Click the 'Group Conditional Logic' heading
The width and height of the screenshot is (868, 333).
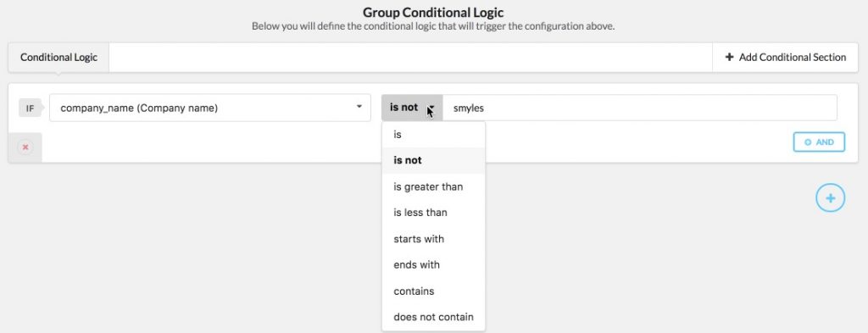(433, 12)
